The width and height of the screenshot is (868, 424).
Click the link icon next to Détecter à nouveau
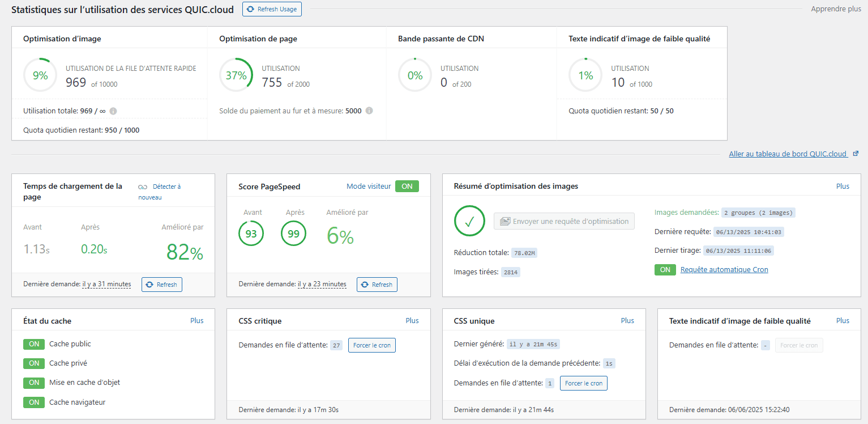pyautogui.click(x=143, y=186)
